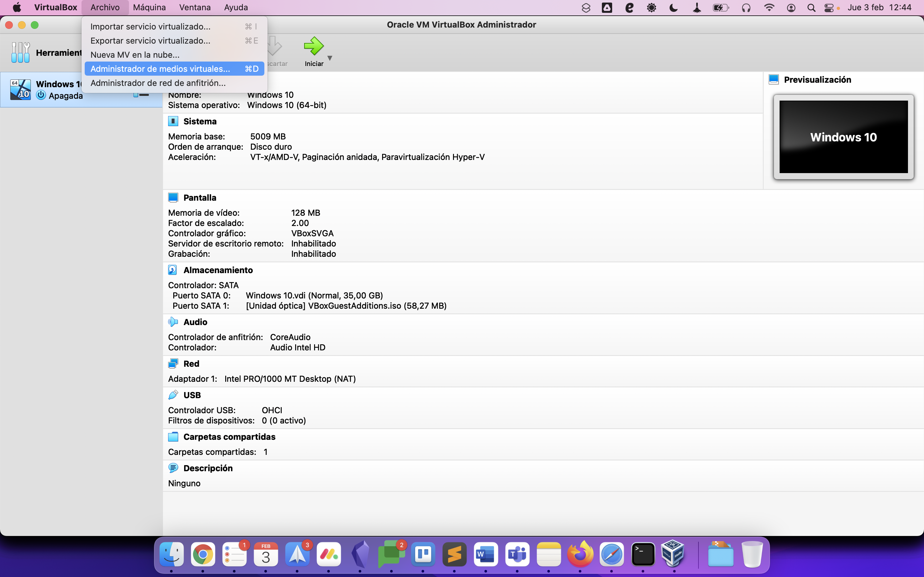Select the Windows 10 VM icon
This screenshot has width=924, height=577.
pos(21,90)
